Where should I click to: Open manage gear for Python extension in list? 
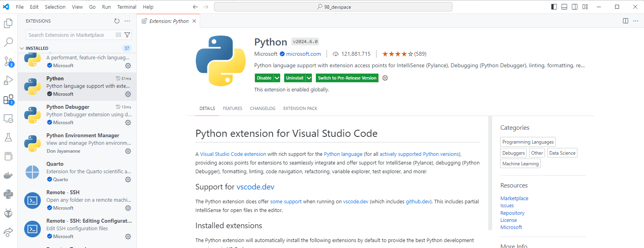point(128,94)
